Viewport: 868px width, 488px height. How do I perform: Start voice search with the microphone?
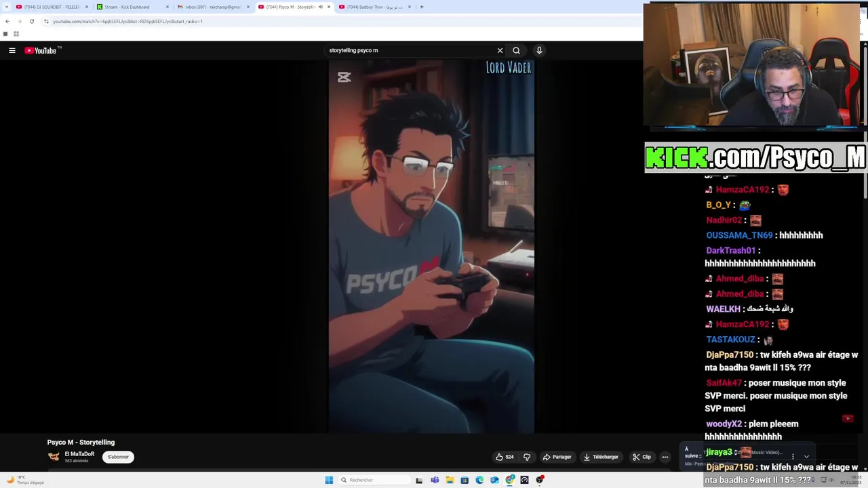[539, 50]
